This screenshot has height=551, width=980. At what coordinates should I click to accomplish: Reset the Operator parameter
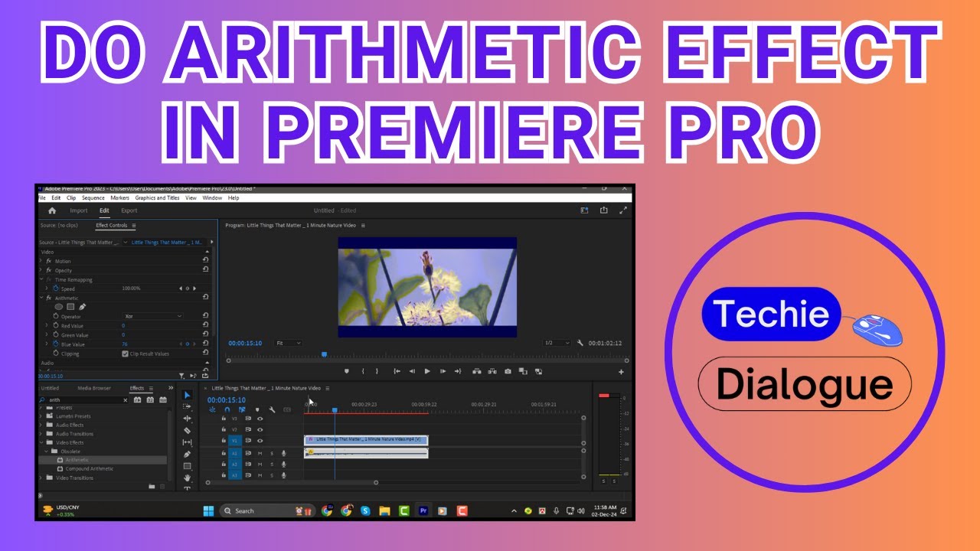pos(205,316)
